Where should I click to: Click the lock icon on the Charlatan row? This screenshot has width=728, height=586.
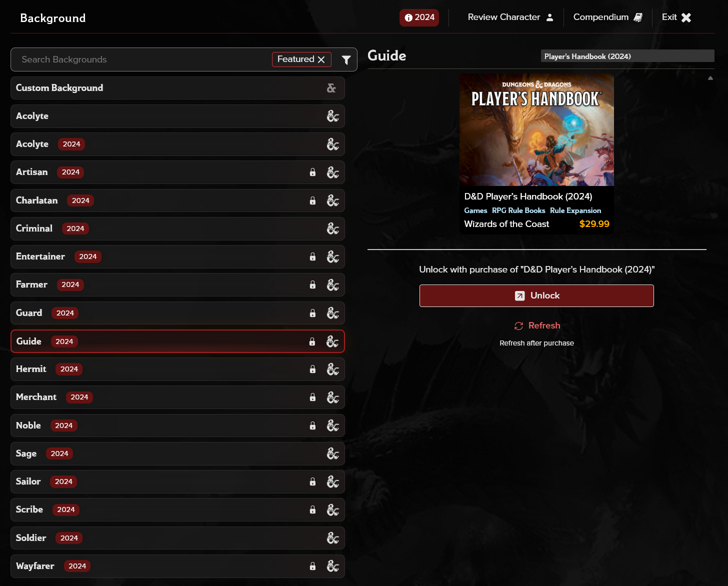(x=312, y=200)
